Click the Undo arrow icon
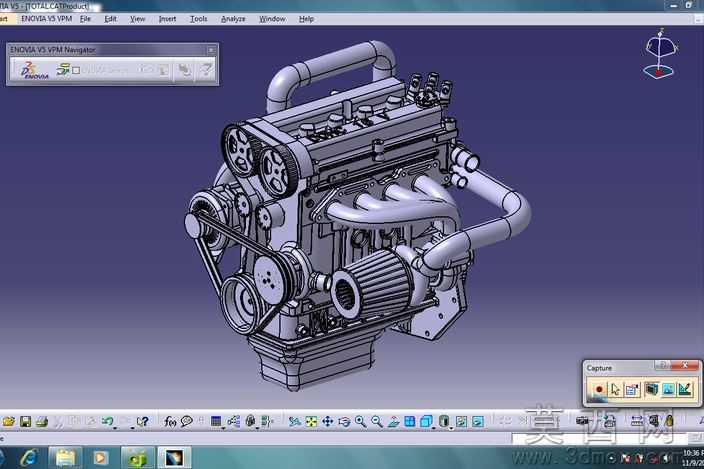 pos(107,421)
